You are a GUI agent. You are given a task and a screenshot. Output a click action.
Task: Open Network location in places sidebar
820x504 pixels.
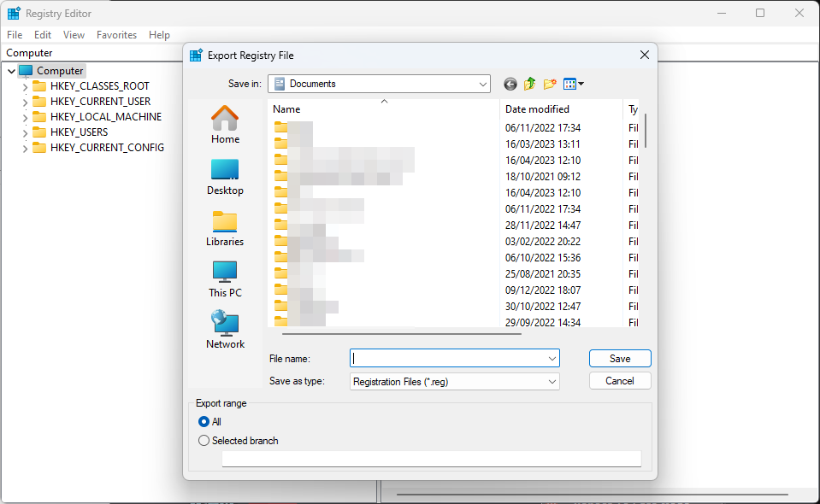pos(225,330)
